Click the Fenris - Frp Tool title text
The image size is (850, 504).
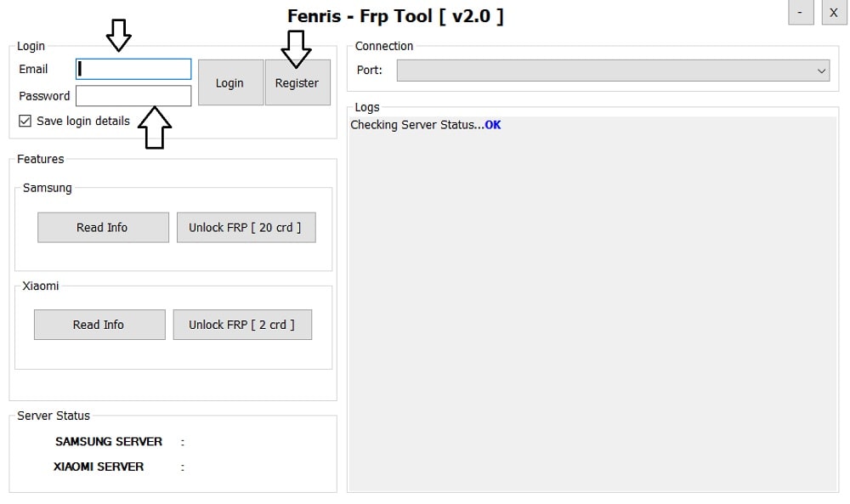coord(395,15)
